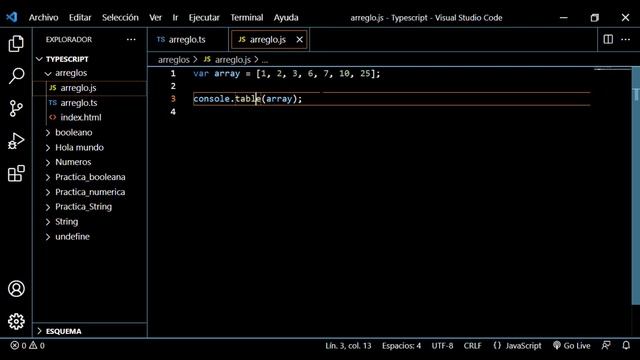Open the Extensions view icon
This screenshot has height=360, width=640.
[x=16, y=173]
